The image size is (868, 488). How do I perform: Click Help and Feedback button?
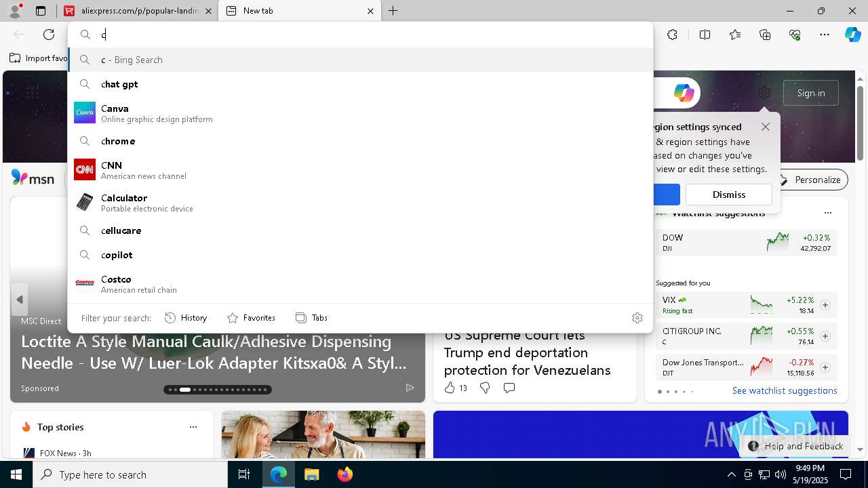795,446
